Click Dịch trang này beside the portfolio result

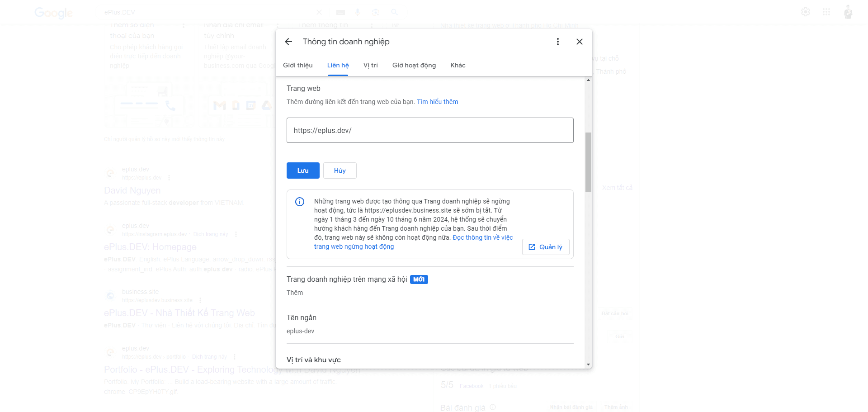point(209,357)
